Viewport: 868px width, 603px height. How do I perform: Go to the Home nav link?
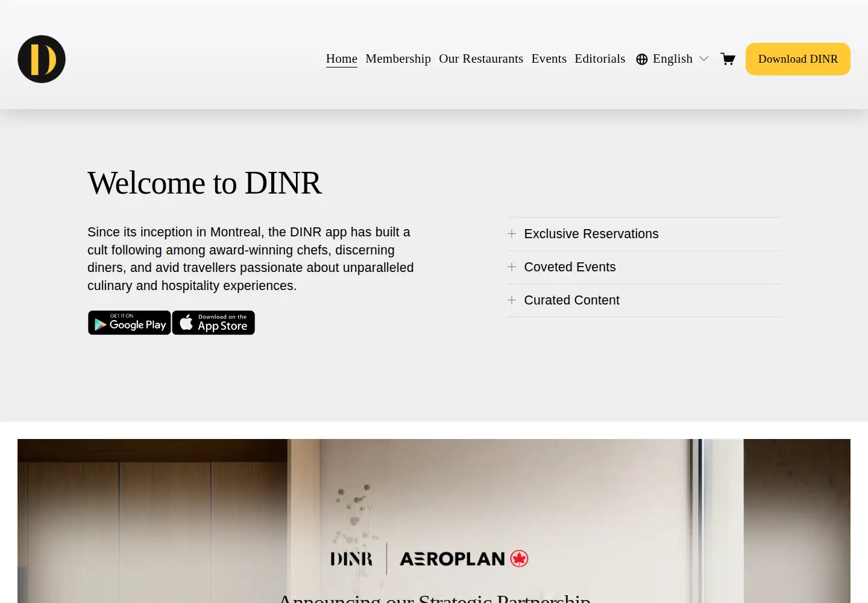point(342,58)
